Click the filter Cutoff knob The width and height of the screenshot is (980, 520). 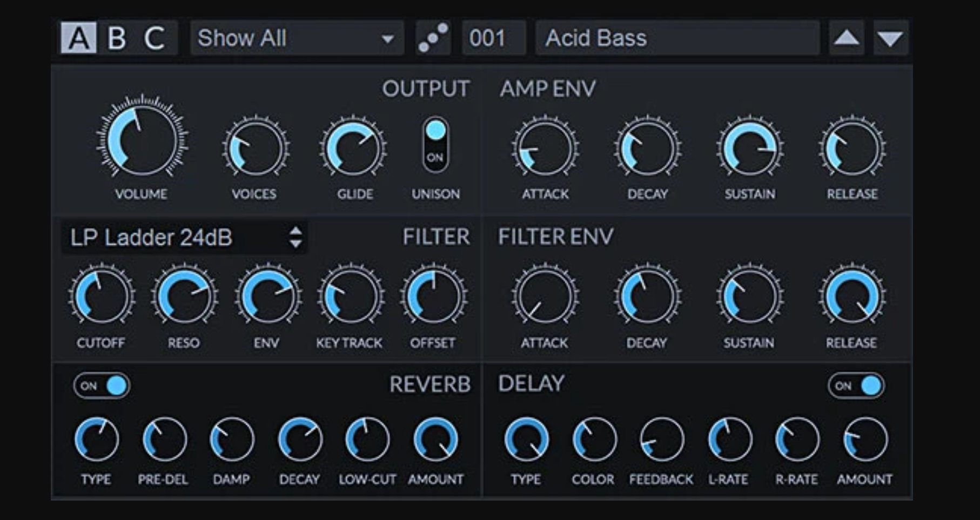coord(102,296)
